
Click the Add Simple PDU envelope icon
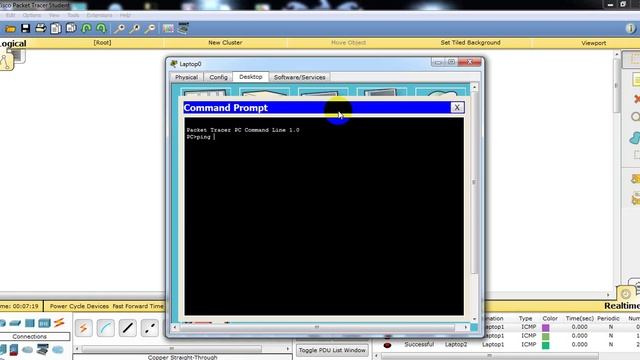635,179
